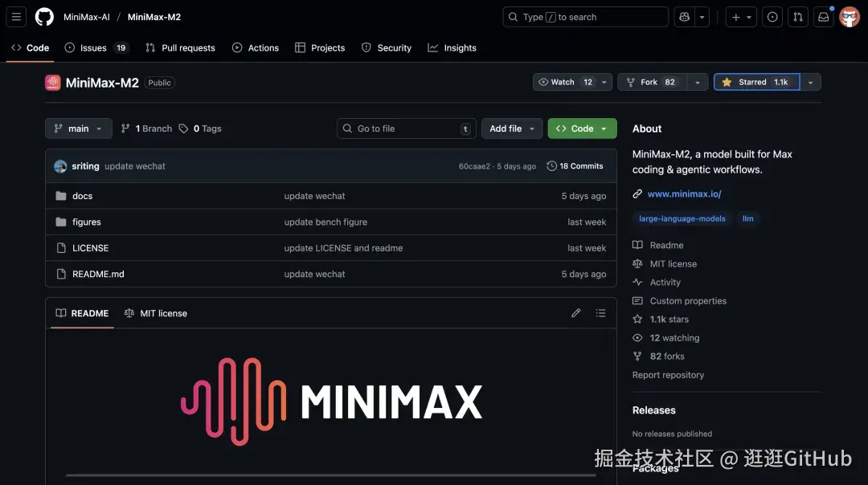Open the Notifications inbox icon
This screenshot has width=868, height=485.
824,17
